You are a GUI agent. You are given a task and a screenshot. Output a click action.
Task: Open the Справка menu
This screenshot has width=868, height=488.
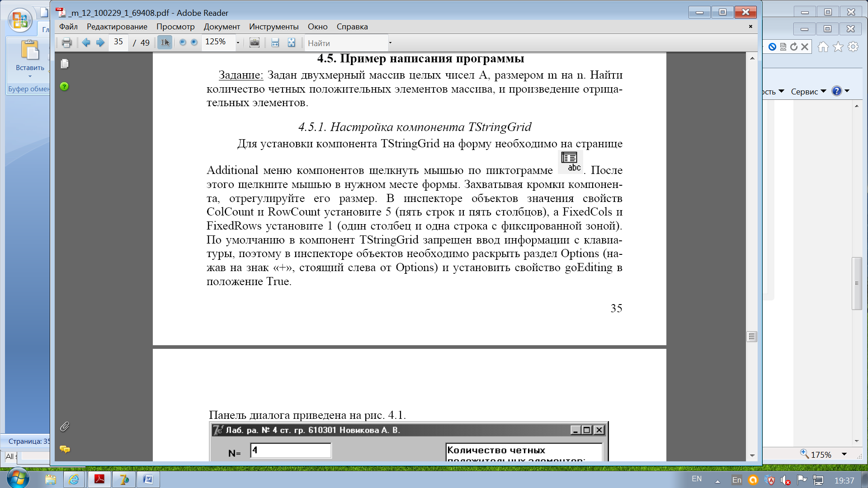pos(352,27)
